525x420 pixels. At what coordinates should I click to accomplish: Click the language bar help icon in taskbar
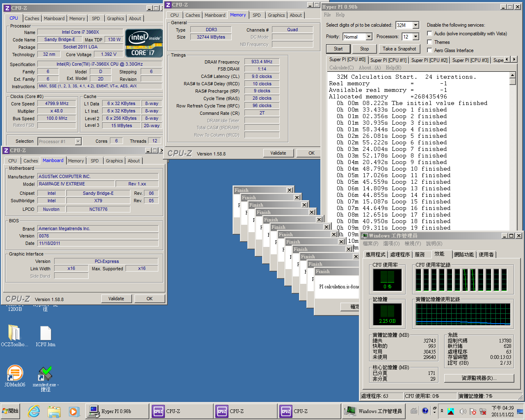425,410
